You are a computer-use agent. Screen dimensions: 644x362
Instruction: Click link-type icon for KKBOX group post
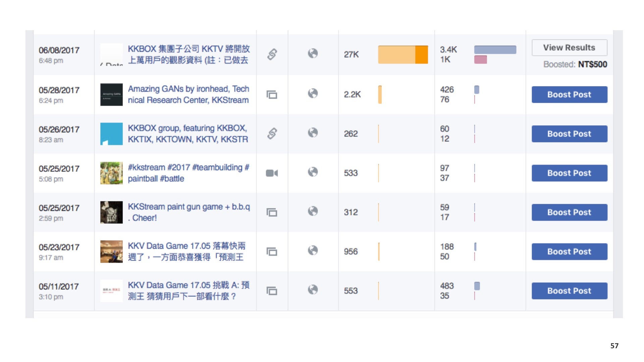pos(272,133)
